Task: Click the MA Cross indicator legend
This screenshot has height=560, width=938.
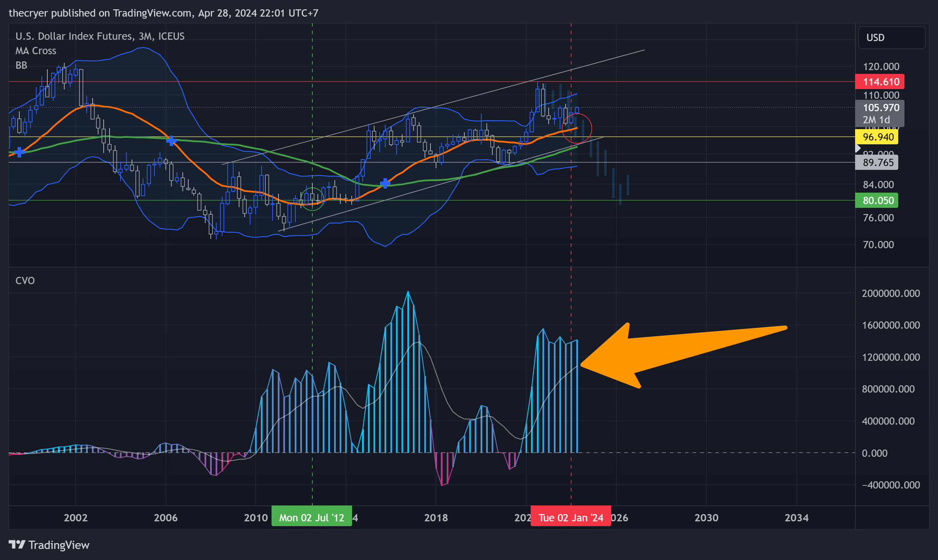Action: [x=36, y=50]
